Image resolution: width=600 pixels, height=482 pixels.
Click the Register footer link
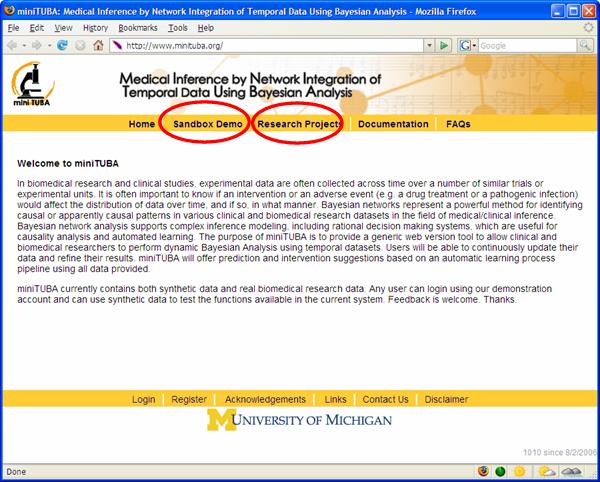[189, 399]
